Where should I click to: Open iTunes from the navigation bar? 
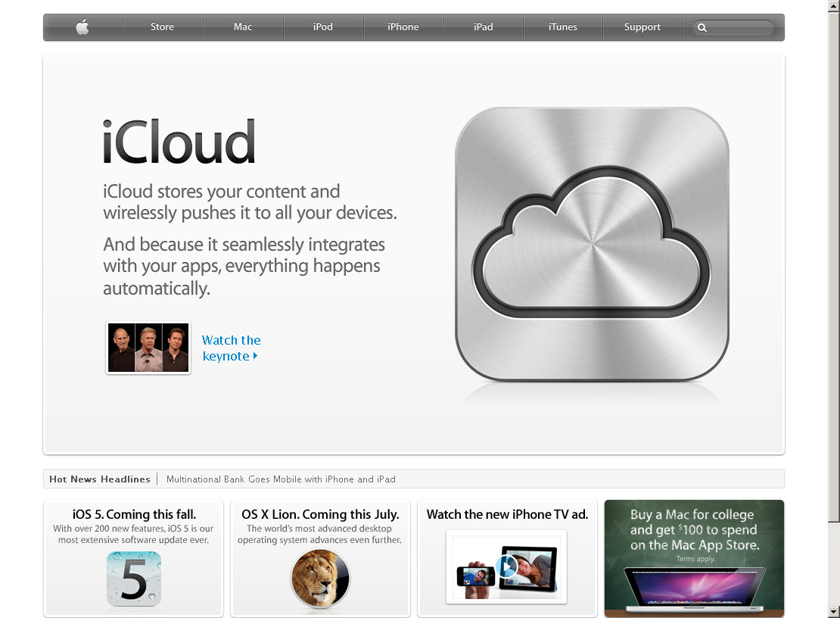click(562, 27)
